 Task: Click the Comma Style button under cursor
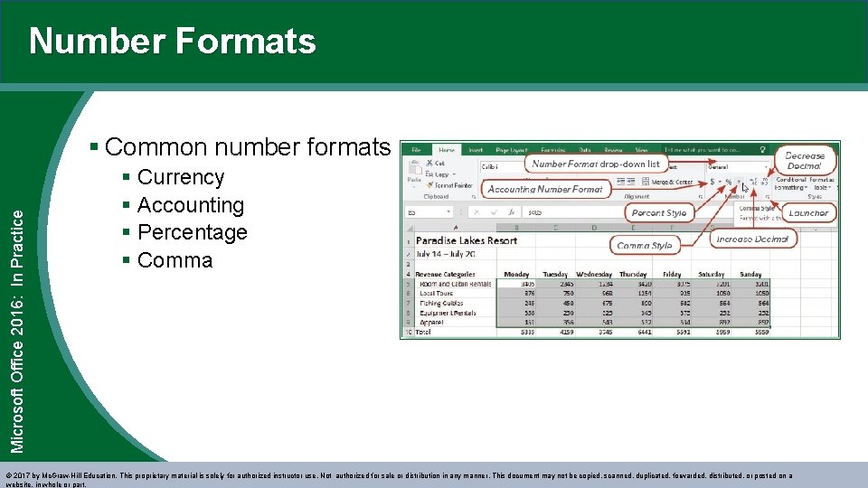pos(739,182)
